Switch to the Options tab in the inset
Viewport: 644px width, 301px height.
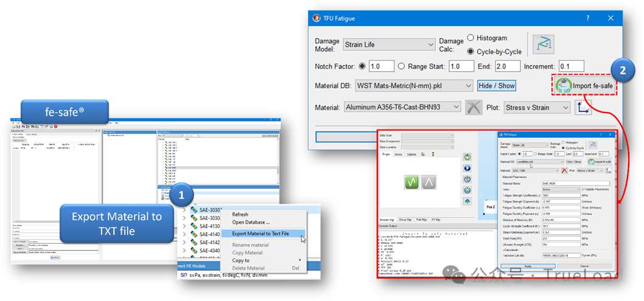click(x=411, y=154)
